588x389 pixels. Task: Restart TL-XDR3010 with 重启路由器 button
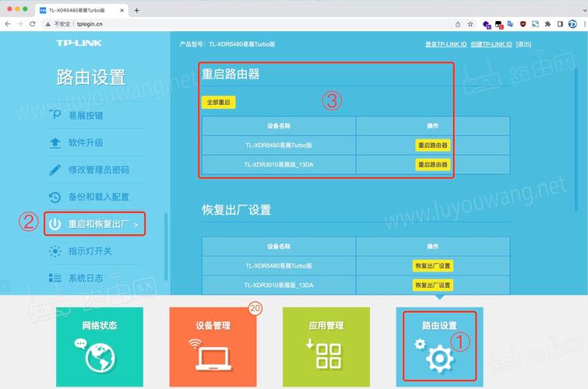433,164
